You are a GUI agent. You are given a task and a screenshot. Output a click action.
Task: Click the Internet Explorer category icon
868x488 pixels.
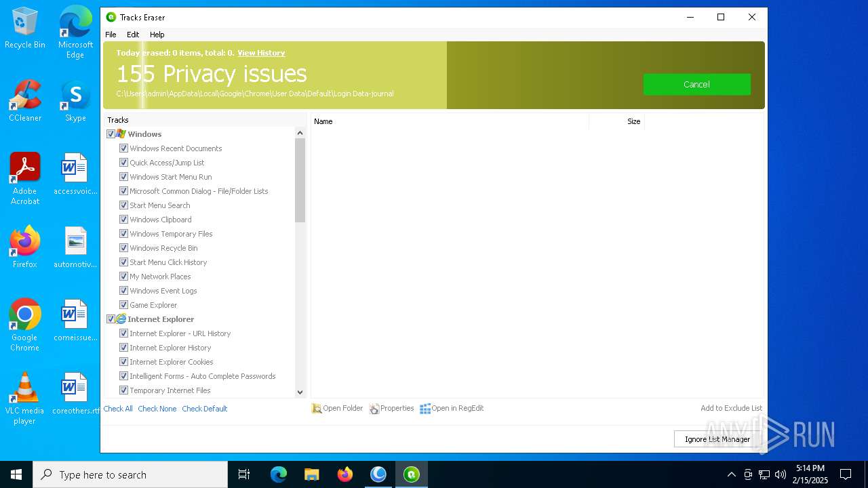(121, 319)
